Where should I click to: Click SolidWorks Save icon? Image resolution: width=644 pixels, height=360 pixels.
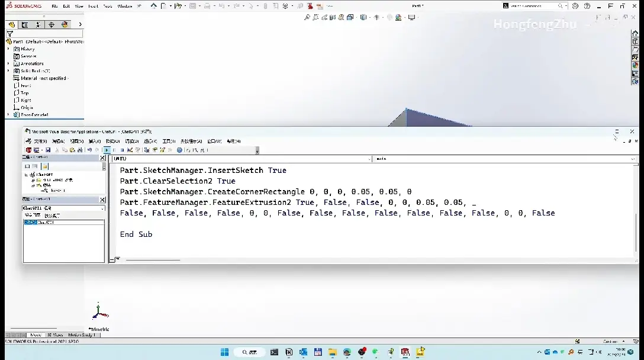coord(192,6)
